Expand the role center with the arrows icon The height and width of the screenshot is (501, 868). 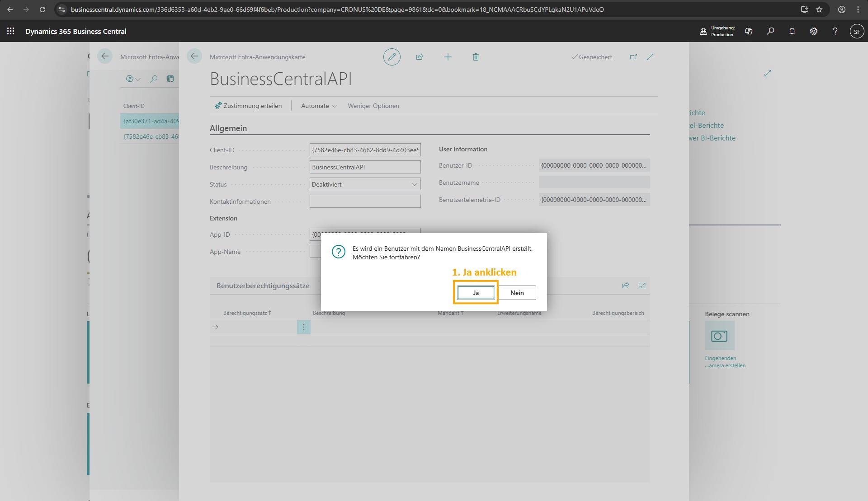[768, 73]
